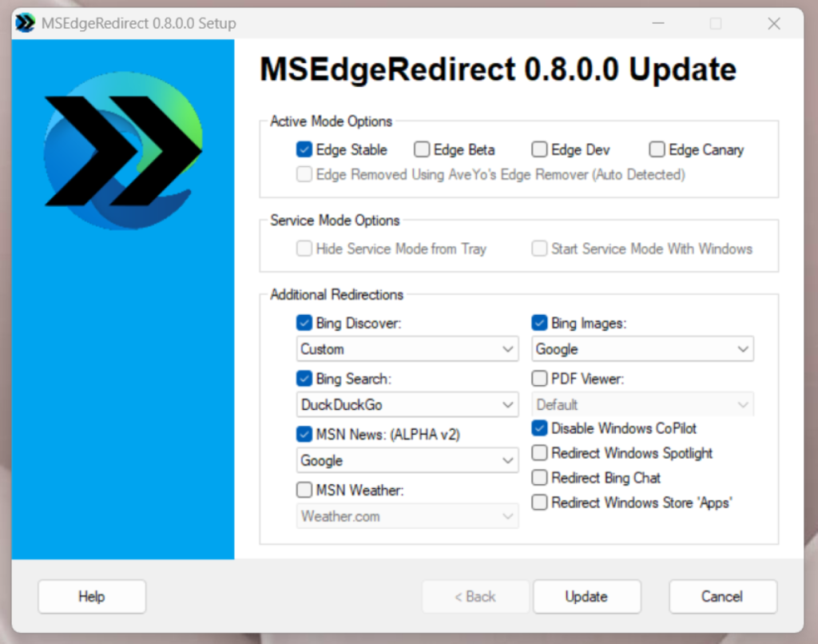
Task: Uncheck the Disable Windows CoPilot option
Action: [x=539, y=428]
